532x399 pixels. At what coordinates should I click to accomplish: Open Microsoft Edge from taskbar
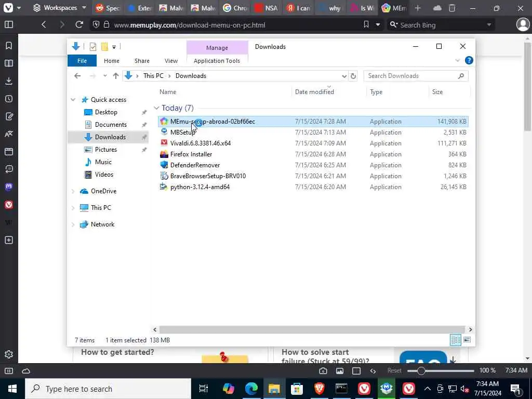[251, 389]
